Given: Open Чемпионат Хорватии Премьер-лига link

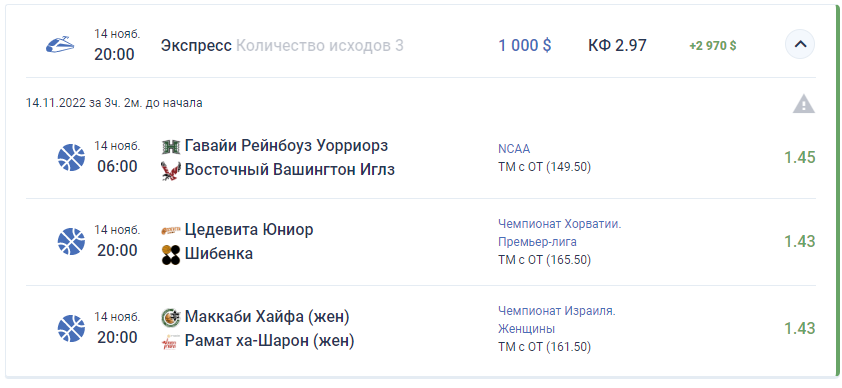Looking at the screenshot, I should 560,233.
